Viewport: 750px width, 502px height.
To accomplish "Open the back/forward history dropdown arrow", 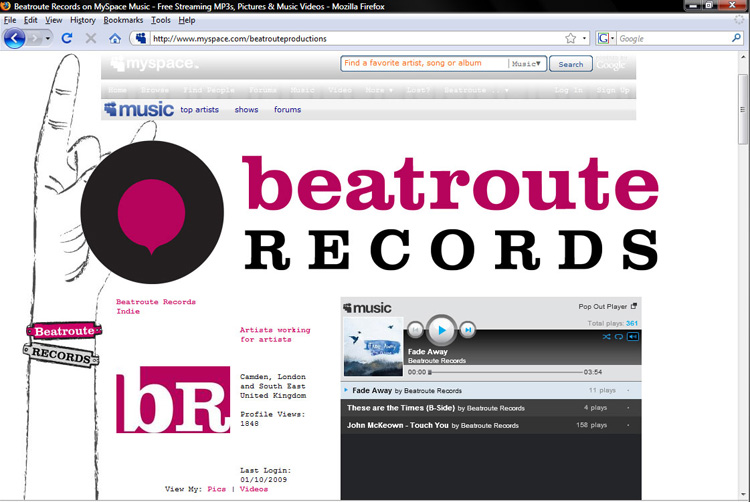I will pos(47,38).
